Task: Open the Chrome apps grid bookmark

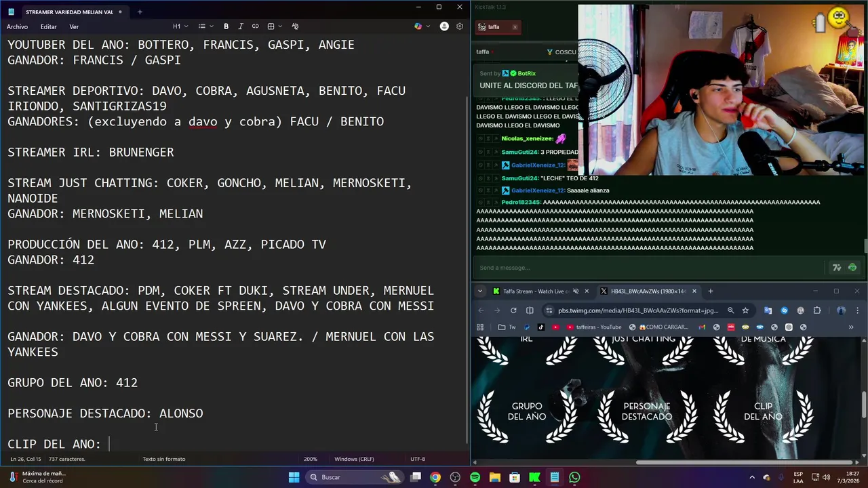Action: (x=480, y=327)
